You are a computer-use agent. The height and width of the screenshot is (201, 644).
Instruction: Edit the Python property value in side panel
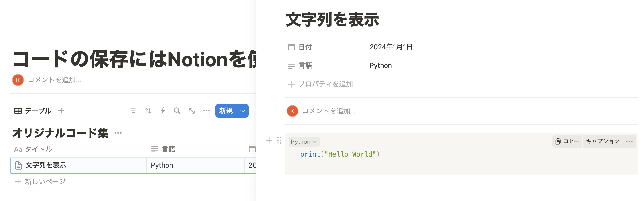pyautogui.click(x=381, y=65)
